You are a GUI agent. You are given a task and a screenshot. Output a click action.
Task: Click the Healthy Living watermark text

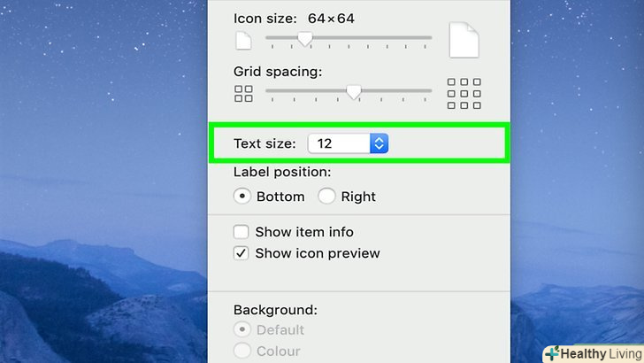point(602,352)
